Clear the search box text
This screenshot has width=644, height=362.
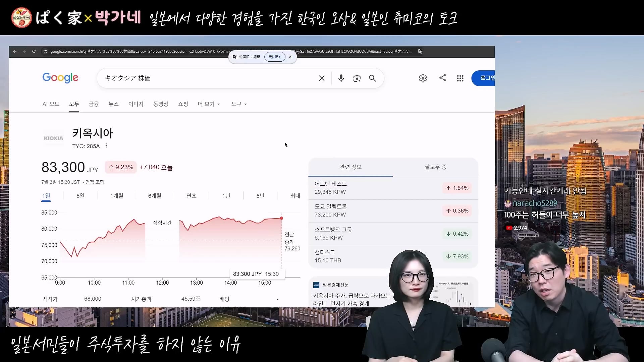(x=322, y=78)
